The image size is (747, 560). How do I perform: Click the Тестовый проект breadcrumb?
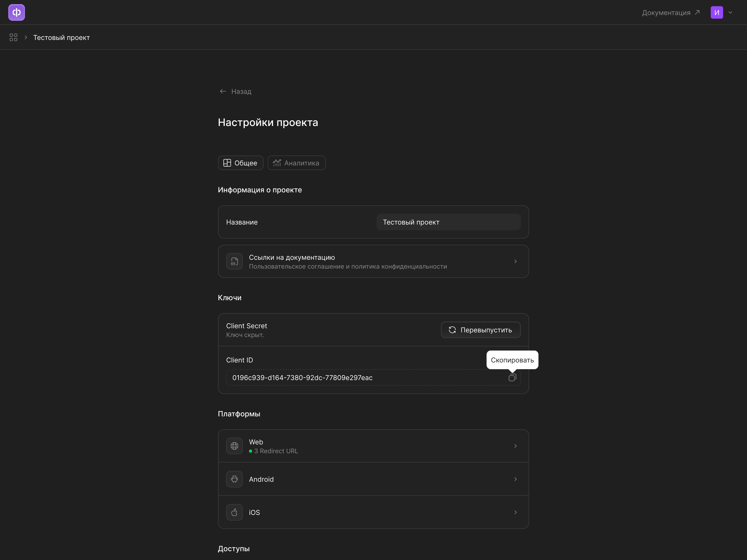(61, 38)
